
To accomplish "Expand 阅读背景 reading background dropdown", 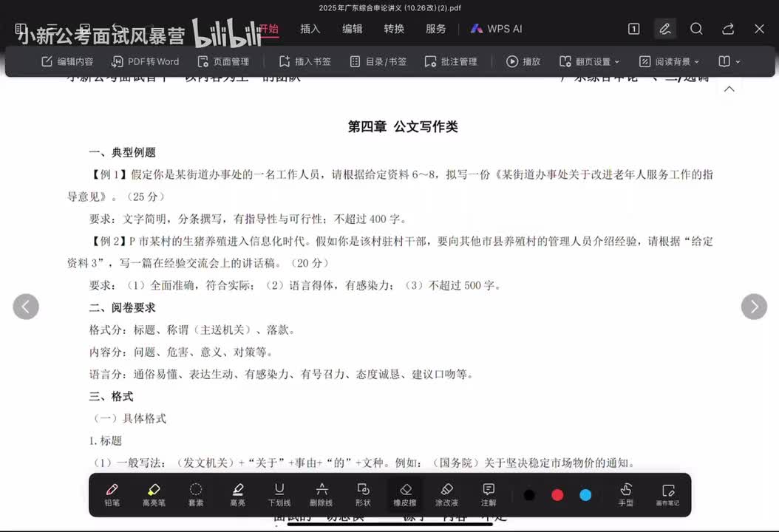I will (x=669, y=61).
